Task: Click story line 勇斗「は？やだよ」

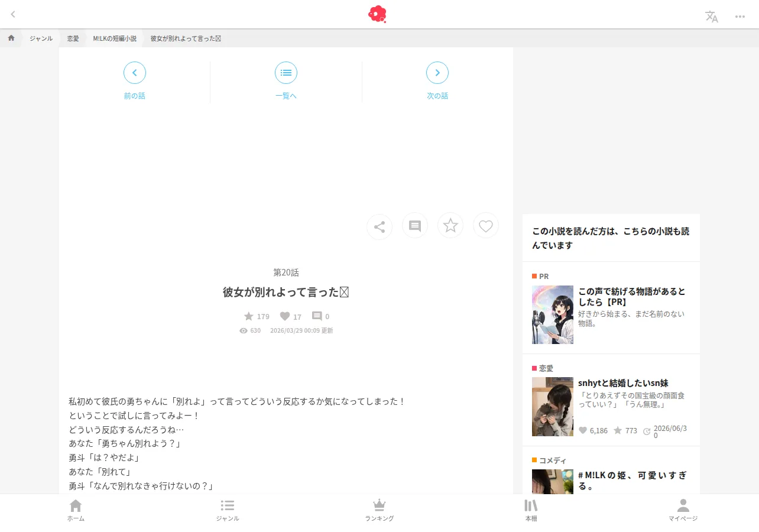Action: click(104, 458)
